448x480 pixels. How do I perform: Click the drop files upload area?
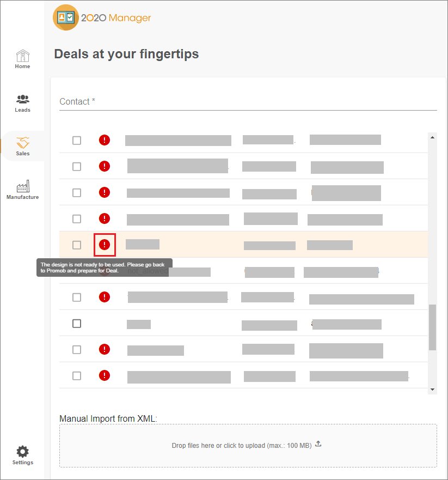(x=248, y=446)
